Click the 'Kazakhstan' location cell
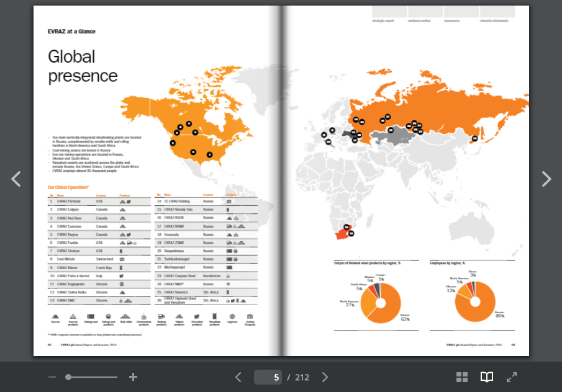Screen dimensions: 562x392 coord(212,276)
